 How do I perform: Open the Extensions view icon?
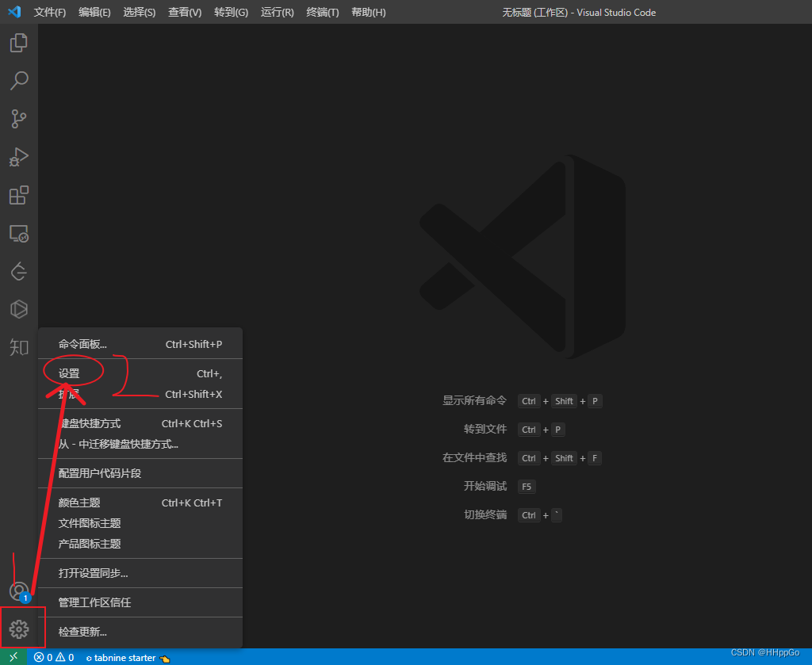point(19,195)
